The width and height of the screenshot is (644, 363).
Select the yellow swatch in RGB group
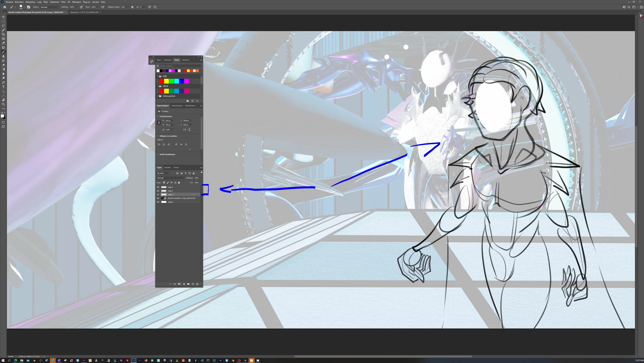(166, 81)
